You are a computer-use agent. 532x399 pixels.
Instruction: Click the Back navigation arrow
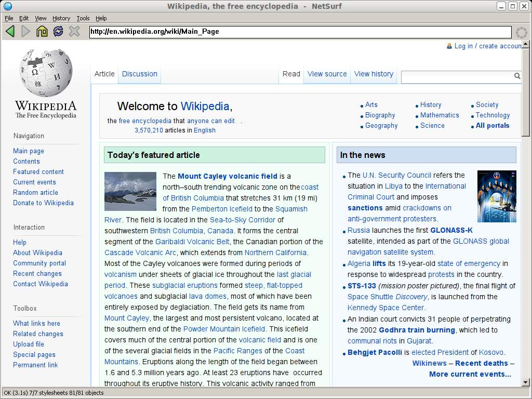(10, 32)
